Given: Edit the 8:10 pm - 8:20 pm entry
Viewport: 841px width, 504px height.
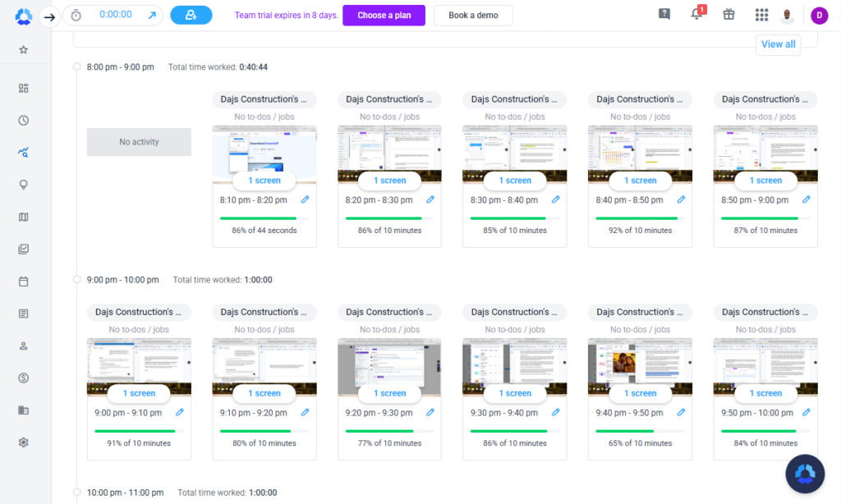Looking at the screenshot, I should [x=306, y=199].
